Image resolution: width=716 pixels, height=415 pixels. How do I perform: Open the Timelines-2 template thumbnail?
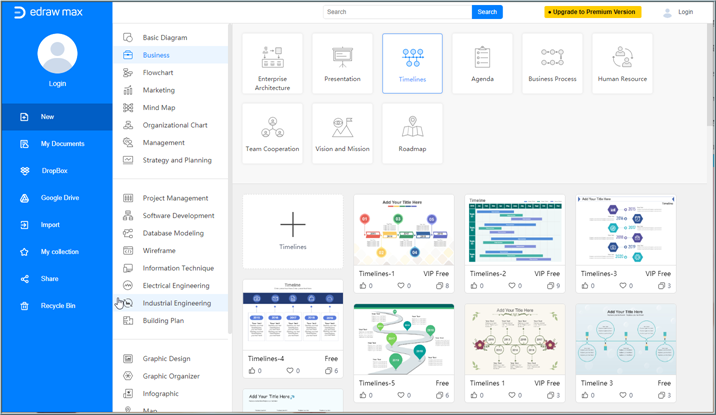pos(515,231)
